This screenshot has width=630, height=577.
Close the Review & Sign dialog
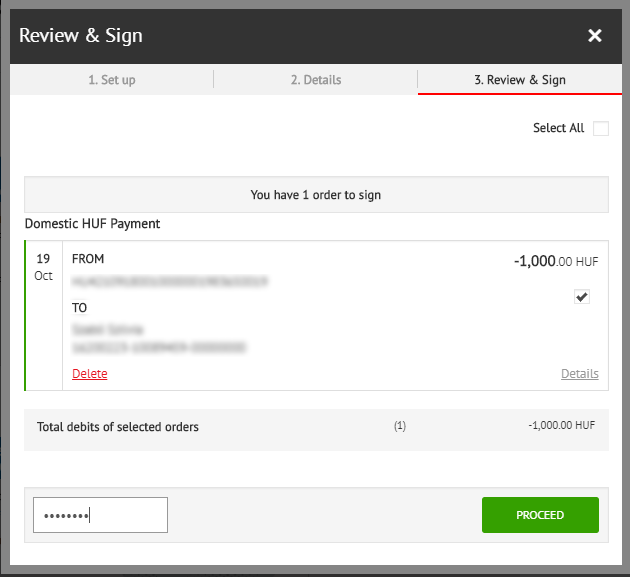tap(595, 36)
